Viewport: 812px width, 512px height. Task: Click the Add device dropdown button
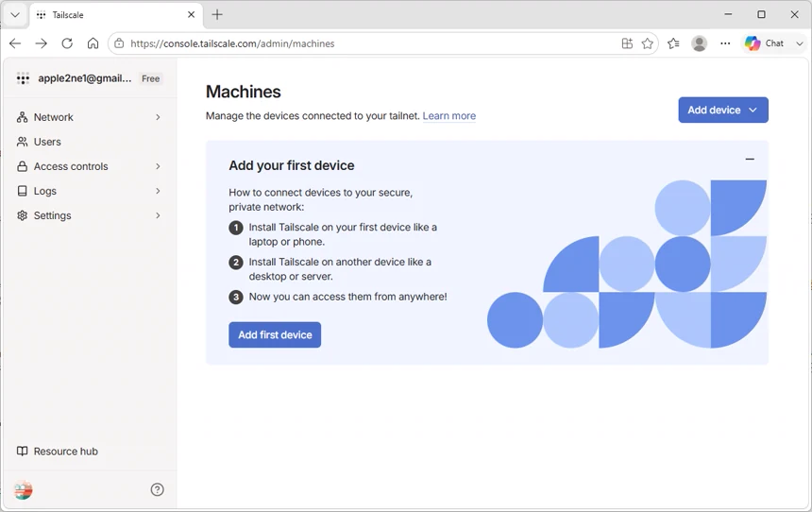pos(723,110)
